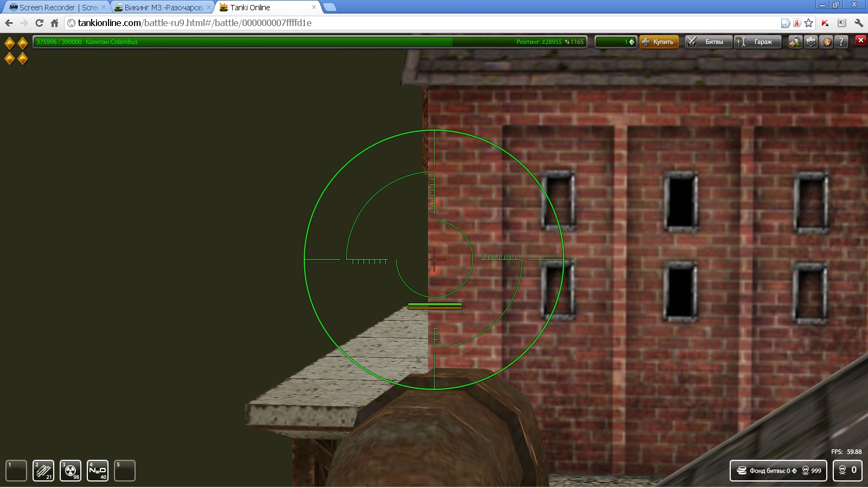The width and height of the screenshot is (868, 488).
Task: Exit battle with the red X button
Action: pos(860,40)
